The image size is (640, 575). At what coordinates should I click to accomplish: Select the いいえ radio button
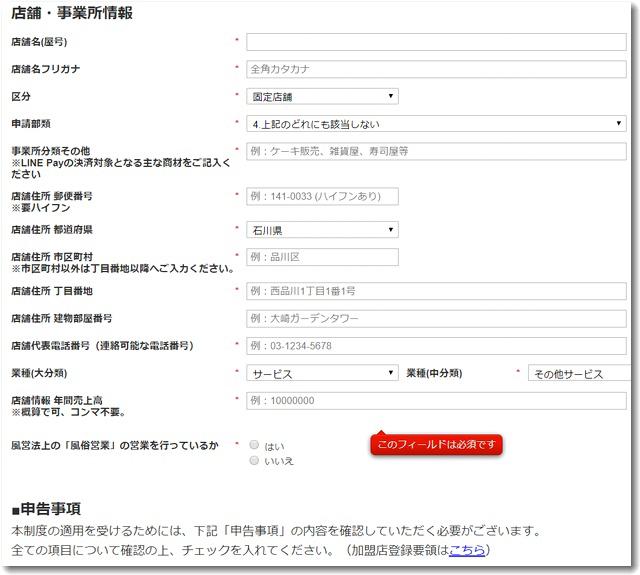(x=255, y=460)
